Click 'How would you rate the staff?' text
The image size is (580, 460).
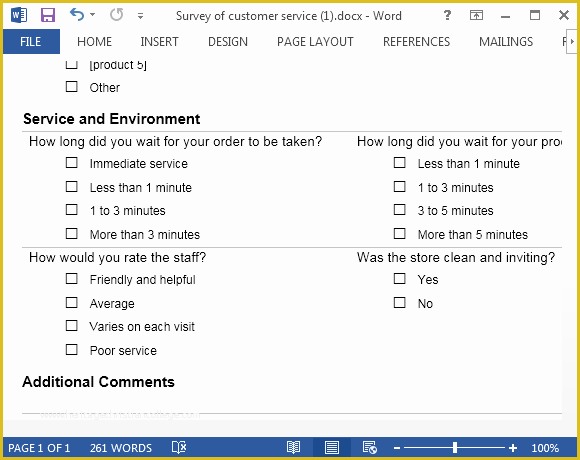[x=118, y=257]
